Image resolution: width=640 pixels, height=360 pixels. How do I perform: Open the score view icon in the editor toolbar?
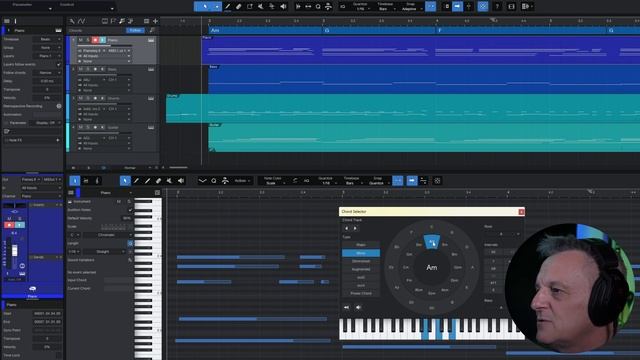click(97, 181)
